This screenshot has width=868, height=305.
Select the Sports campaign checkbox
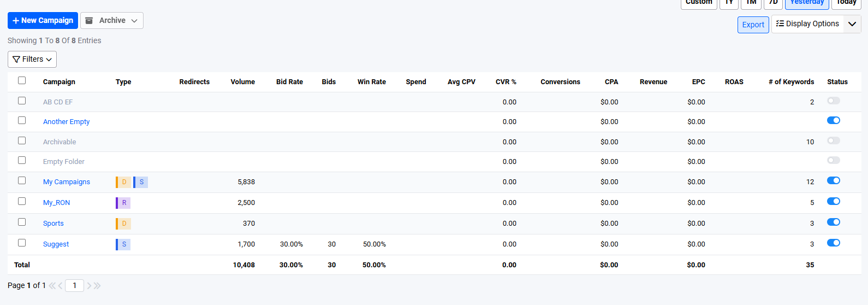[22, 222]
